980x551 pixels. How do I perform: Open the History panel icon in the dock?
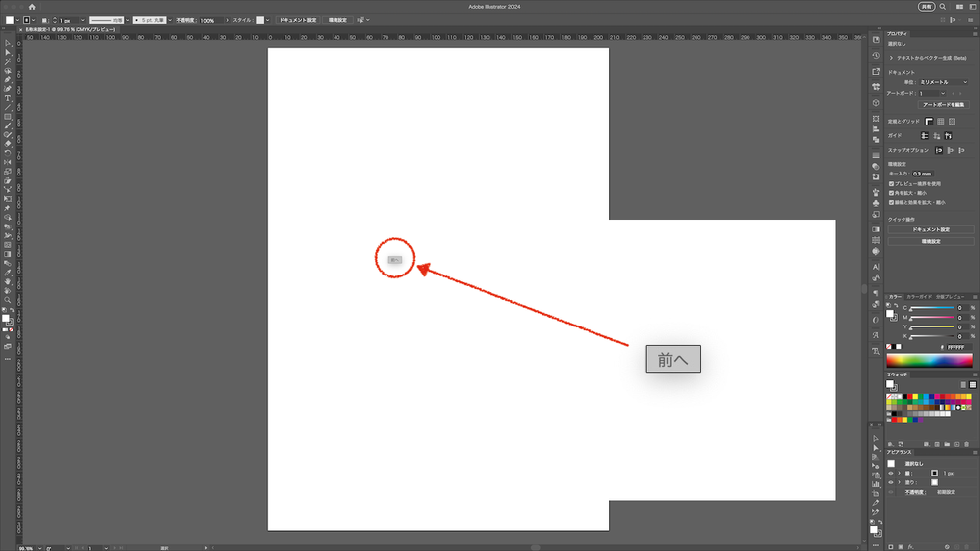pyautogui.click(x=876, y=56)
